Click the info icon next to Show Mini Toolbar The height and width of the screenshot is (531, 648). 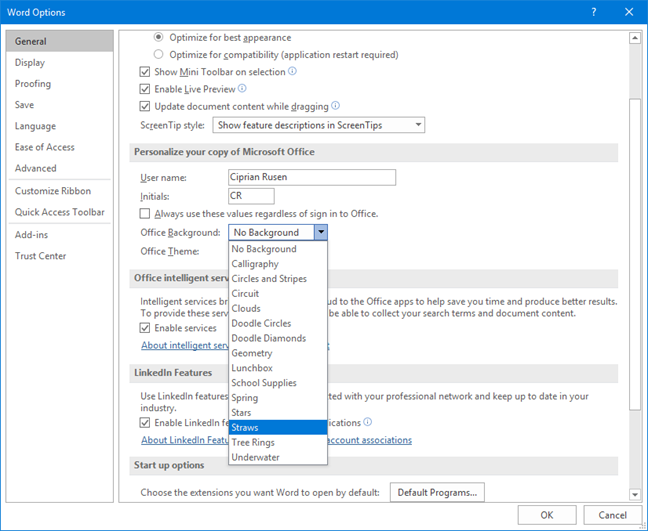pos(292,71)
